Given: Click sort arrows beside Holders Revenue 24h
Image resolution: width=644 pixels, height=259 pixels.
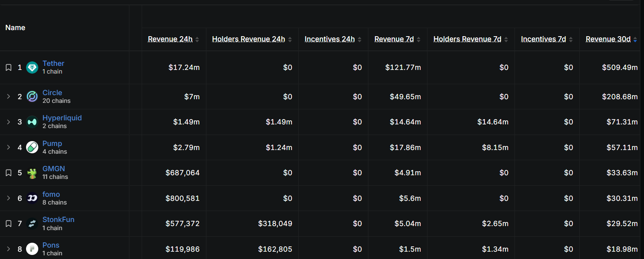Looking at the screenshot, I should (290, 39).
